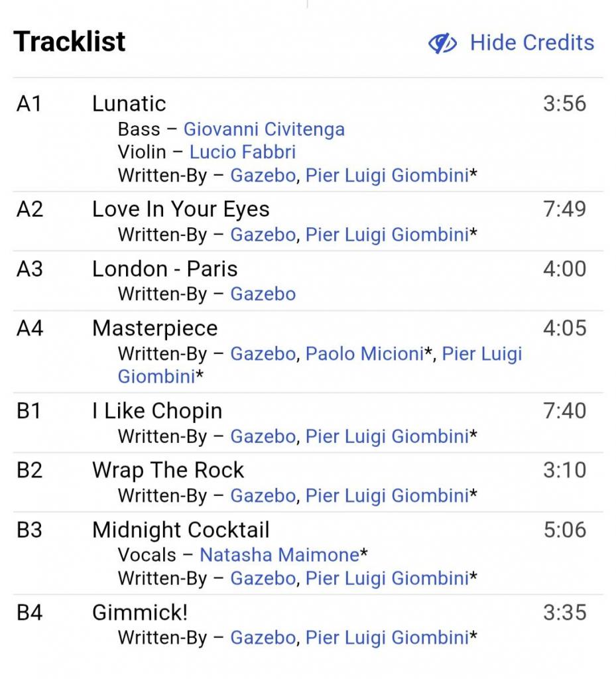Viewport: 616px width, 679px height.
Task: Click the Tracklist heading
Action: pyautogui.click(x=70, y=42)
